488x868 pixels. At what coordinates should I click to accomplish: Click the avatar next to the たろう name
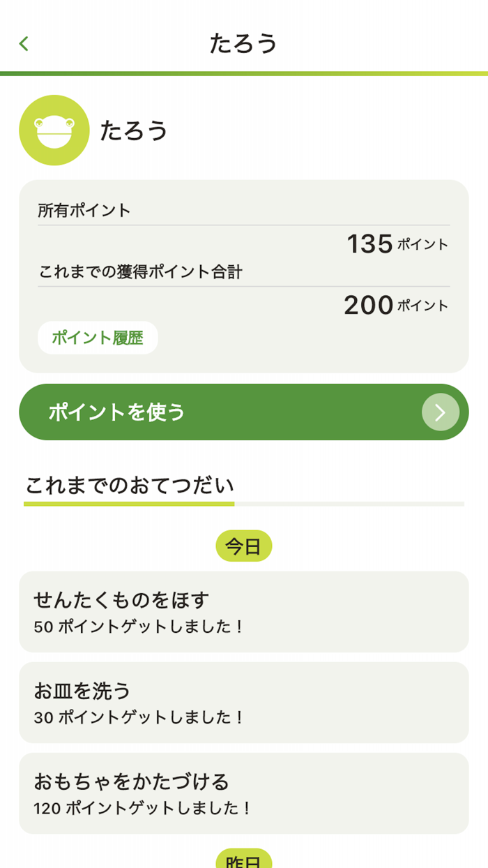pos(54,131)
